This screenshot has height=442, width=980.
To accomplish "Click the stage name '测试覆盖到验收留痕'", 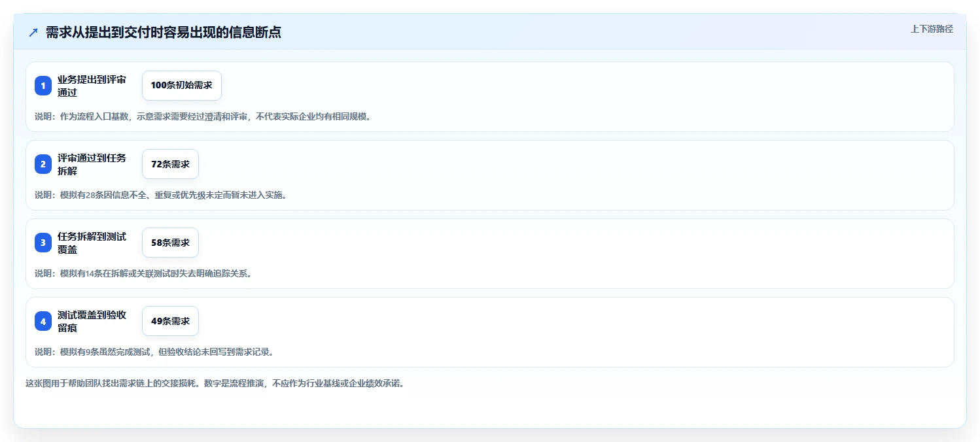I will click(x=92, y=321).
